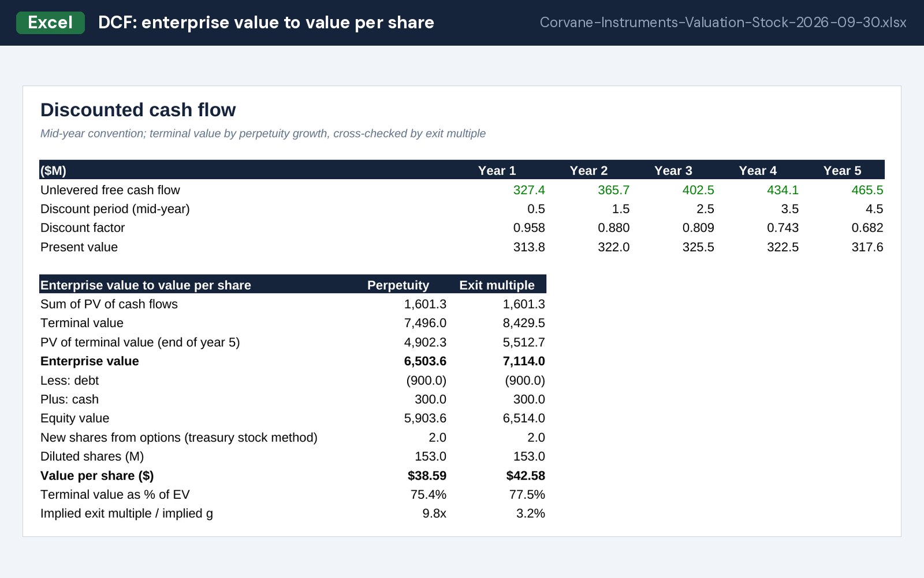924x578 pixels.
Task: Select perpetuity terminal value 7,496.0
Action: point(425,323)
